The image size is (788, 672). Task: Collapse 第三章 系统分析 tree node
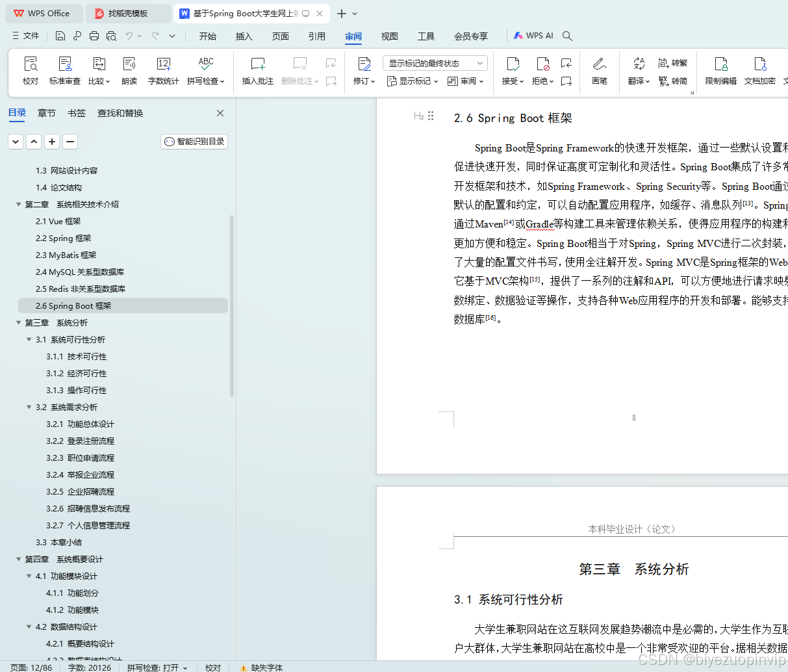(18, 322)
